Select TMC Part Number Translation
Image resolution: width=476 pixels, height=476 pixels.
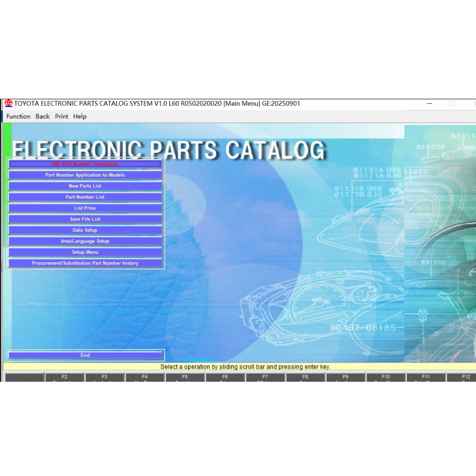point(85,164)
